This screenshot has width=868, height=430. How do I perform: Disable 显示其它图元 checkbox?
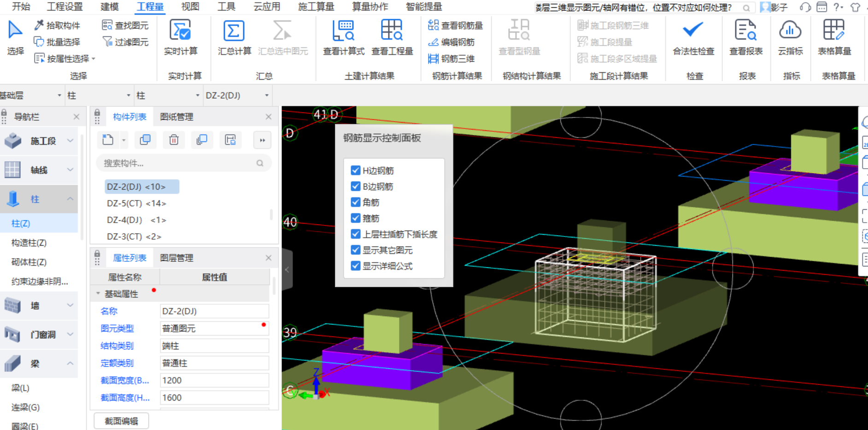355,250
